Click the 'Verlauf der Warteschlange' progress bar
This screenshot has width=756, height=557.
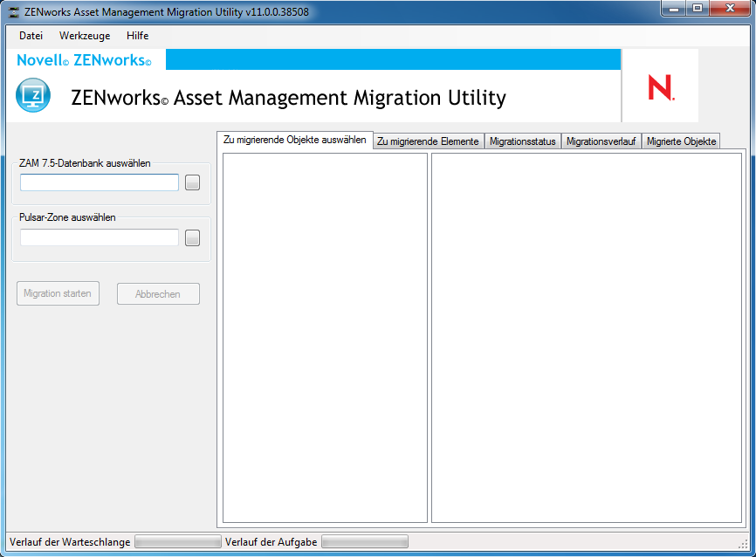coord(178,542)
